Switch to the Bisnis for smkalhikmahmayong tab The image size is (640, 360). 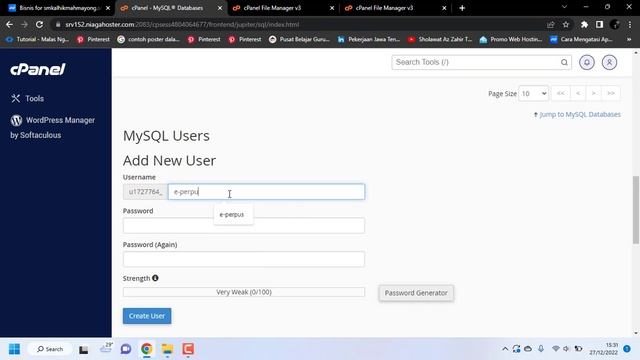pos(57,8)
